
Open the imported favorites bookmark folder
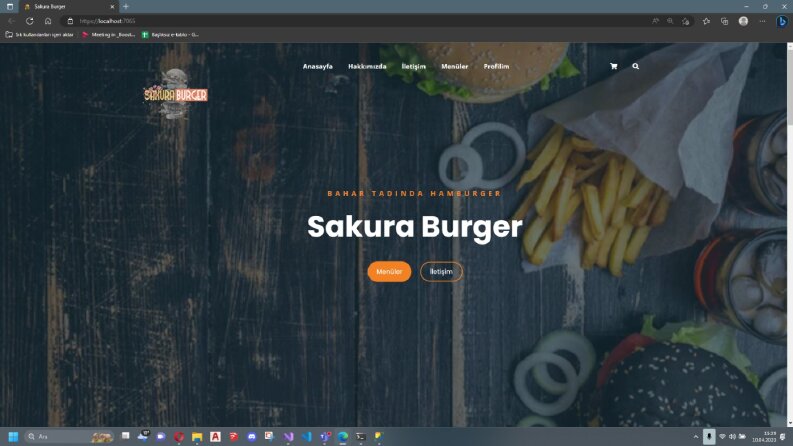[39, 35]
